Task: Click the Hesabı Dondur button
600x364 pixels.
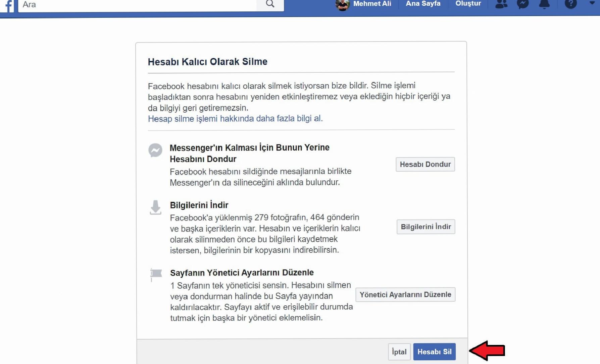Action: pyautogui.click(x=425, y=164)
